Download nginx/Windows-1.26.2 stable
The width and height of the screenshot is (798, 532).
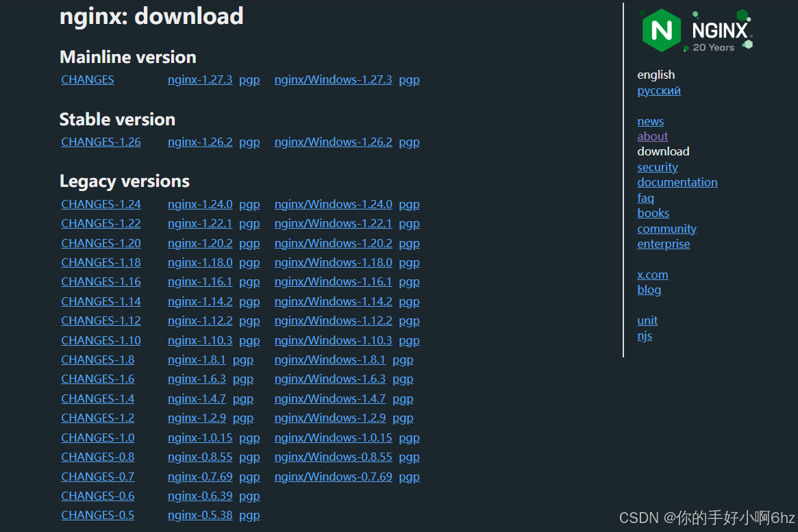(334, 142)
